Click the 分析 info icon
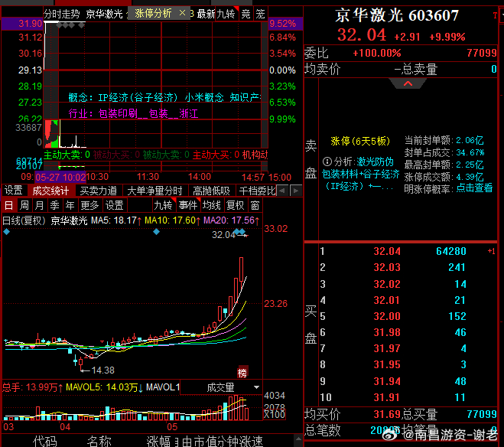 coord(327,162)
